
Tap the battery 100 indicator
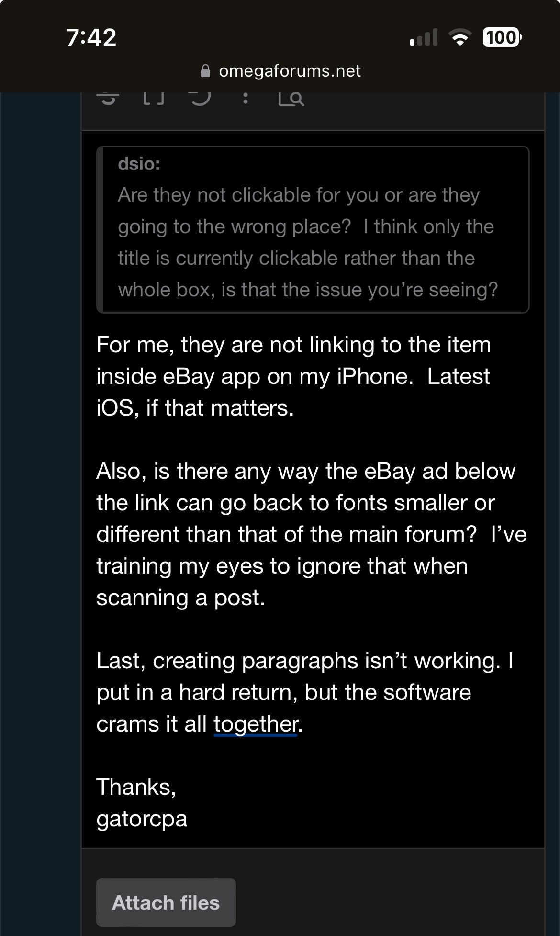(502, 37)
